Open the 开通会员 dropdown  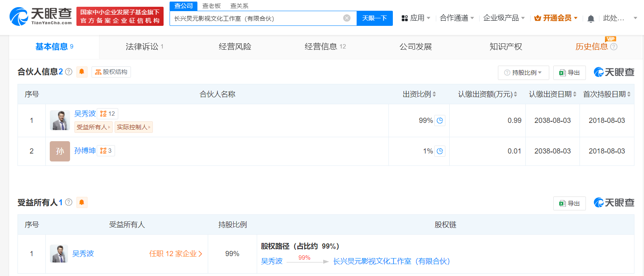(556, 18)
